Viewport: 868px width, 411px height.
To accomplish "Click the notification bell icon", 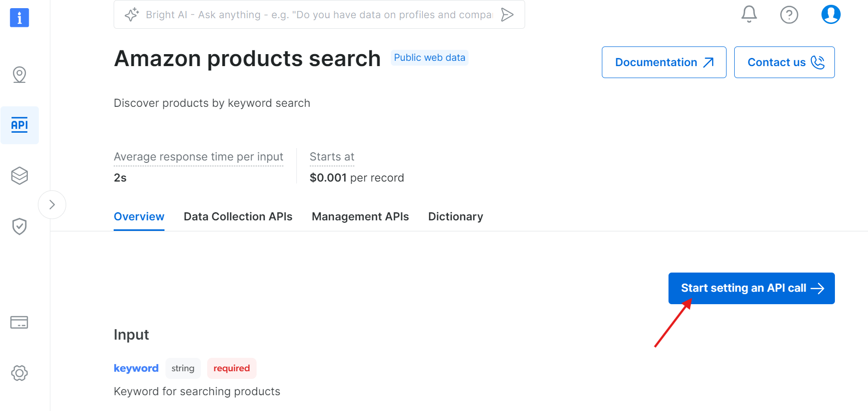I will [748, 14].
